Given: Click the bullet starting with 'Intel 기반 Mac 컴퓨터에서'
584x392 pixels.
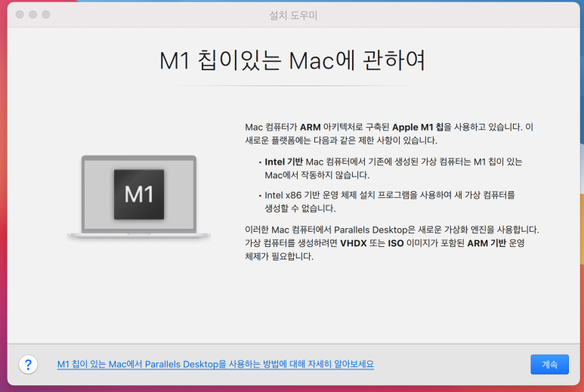Looking at the screenshot, I should [391, 168].
